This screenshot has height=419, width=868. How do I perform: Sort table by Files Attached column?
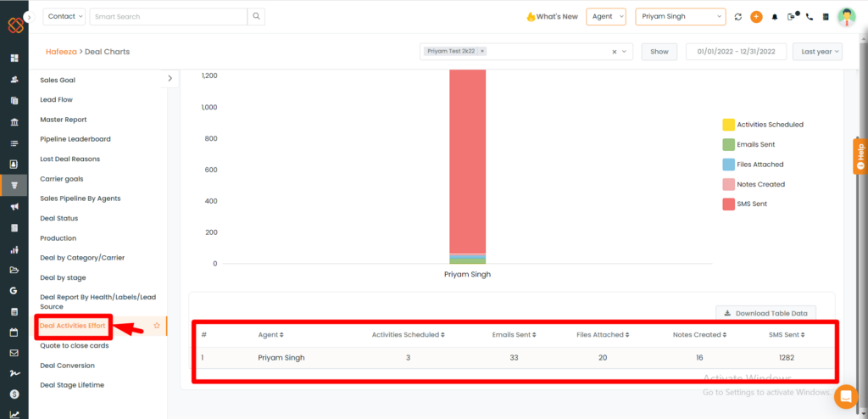603,335
